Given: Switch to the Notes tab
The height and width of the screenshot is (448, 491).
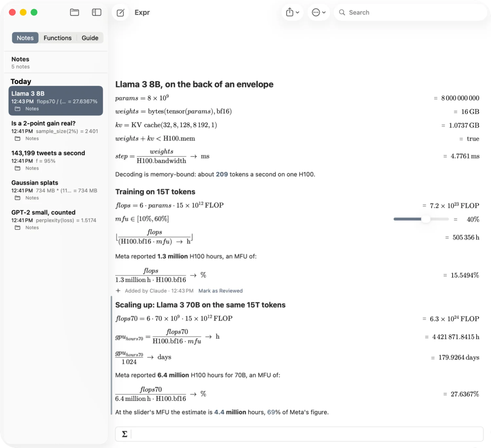Looking at the screenshot, I should [x=25, y=38].
